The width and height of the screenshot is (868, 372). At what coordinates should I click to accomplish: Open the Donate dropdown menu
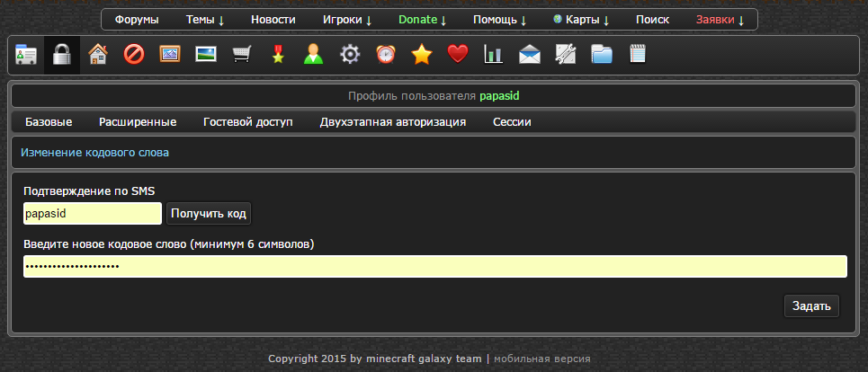(423, 20)
